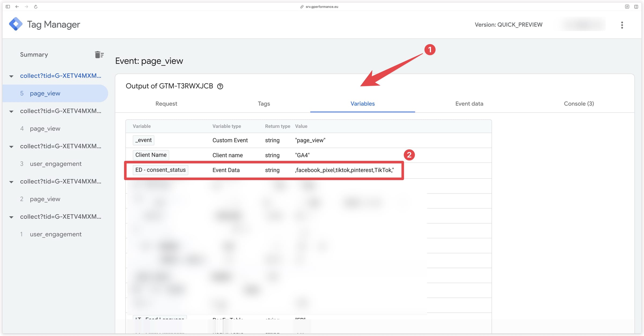Select Summary in the left panel
644x336 pixels.
click(34, 54)
